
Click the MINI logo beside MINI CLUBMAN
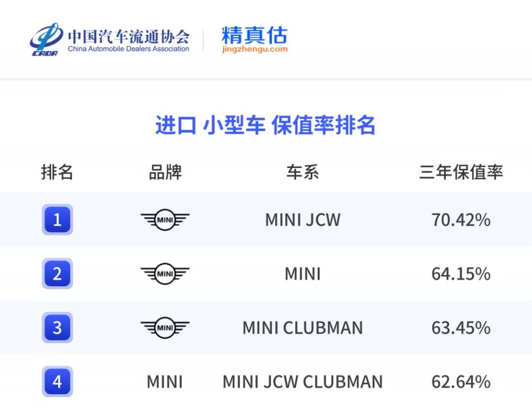tap(165, 328)
